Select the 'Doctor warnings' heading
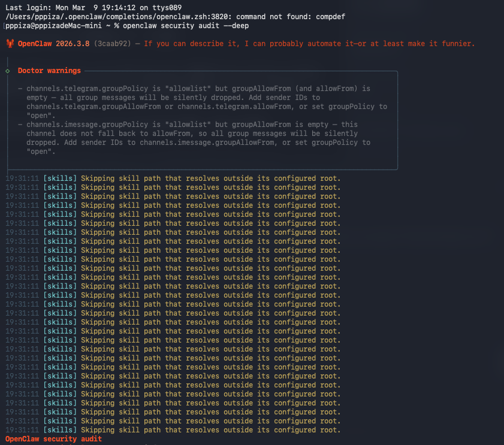The image size is (504, 445). pos(49,71)
